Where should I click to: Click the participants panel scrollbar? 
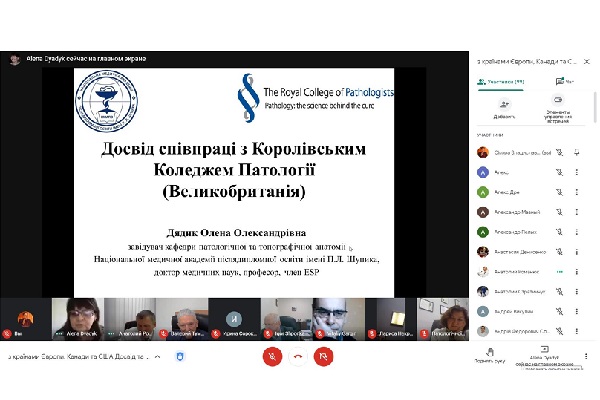[595, 108]
